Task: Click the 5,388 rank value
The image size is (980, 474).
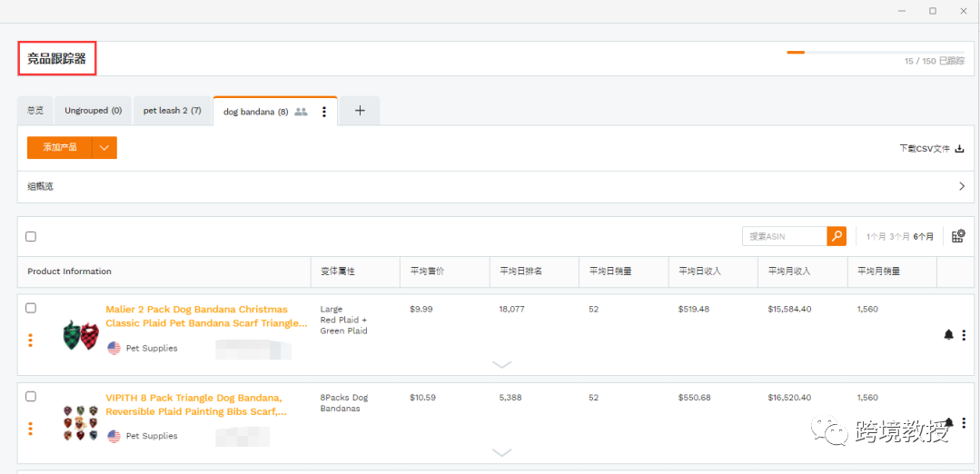Action: (510, 397)
